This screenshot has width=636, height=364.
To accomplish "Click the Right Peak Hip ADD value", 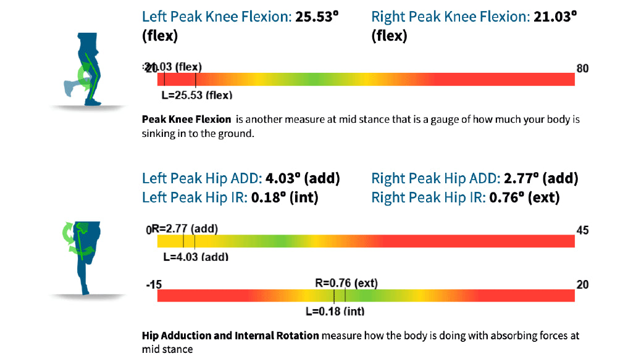I will click(541, 179).
